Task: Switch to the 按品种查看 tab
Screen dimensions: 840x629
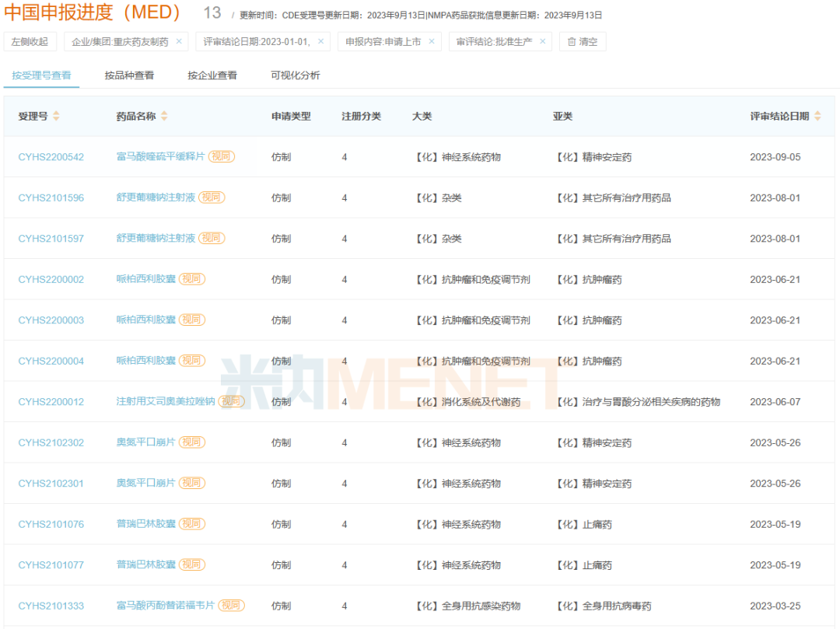Action: pyautogui.click(x=132, y=75)
